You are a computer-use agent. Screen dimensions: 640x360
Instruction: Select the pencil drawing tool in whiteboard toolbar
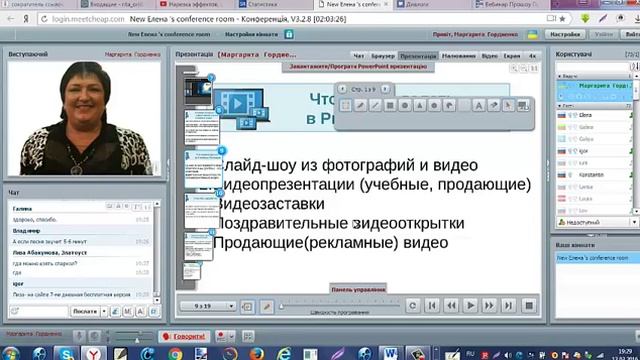coord(360,106)
